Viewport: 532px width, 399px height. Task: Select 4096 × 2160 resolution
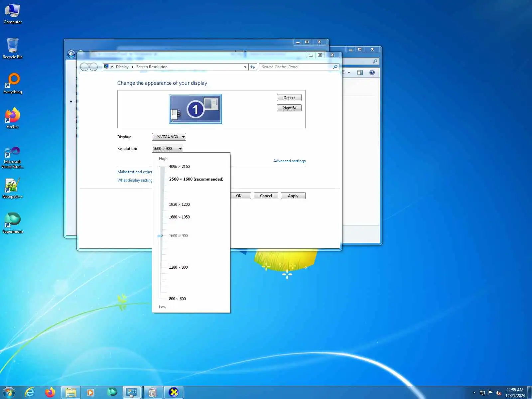[179, 167]
